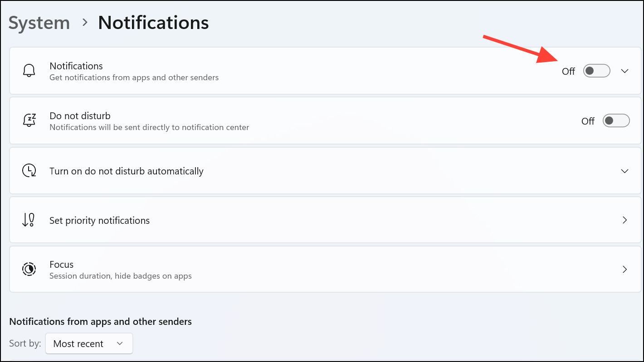Click the Notifications bell icon

(29, 71)
